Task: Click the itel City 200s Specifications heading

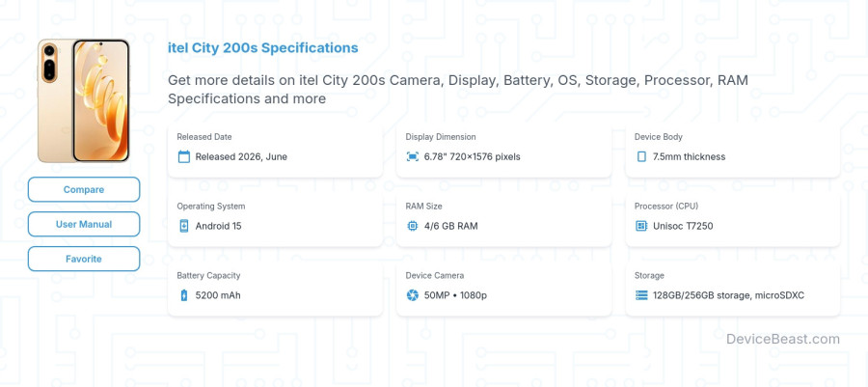Action: [x=263, y=48]
